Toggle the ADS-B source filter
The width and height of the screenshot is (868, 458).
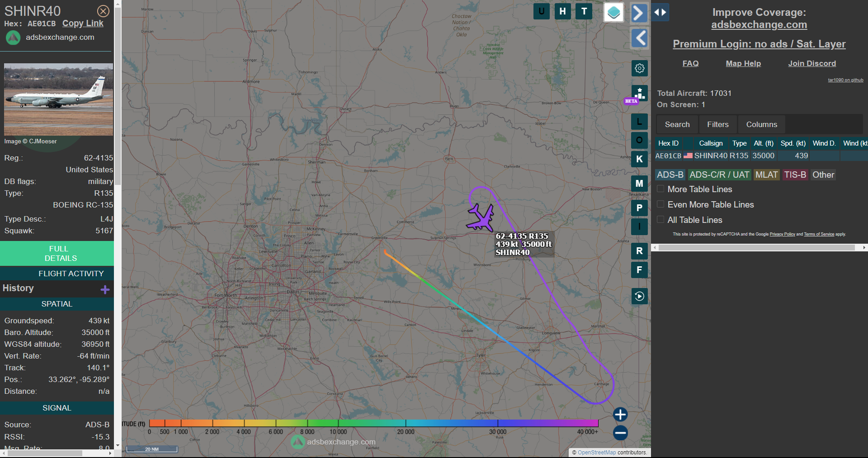pyautogui.click(x=670, y=175)
